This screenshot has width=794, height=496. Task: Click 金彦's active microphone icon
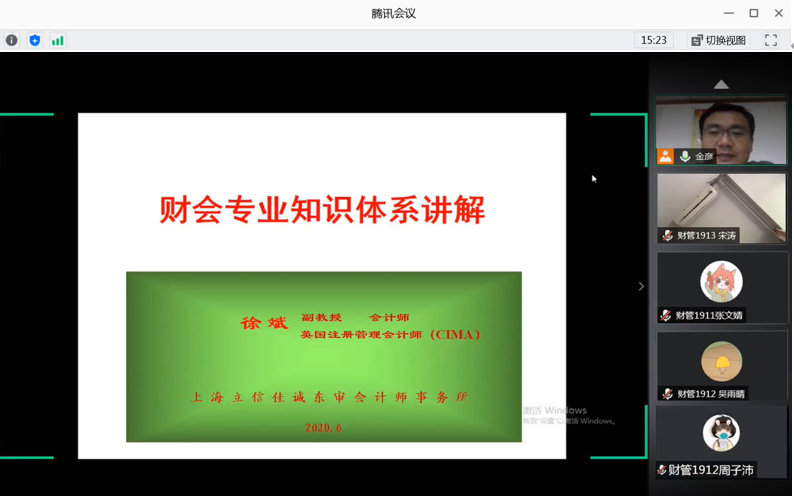(685, 156)
